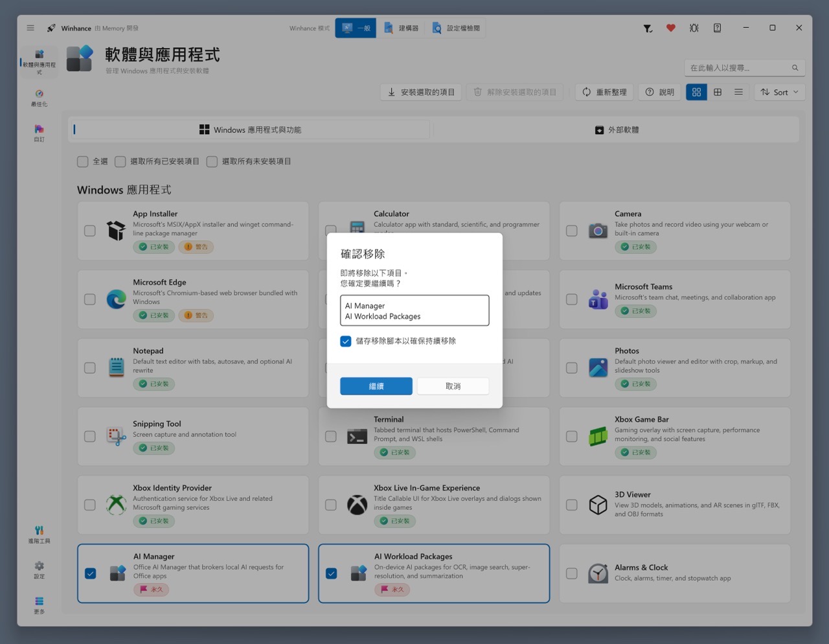Click the Microsoft Teams icon
This screenshot has height=644, width=829.
[x=598, y=299]
